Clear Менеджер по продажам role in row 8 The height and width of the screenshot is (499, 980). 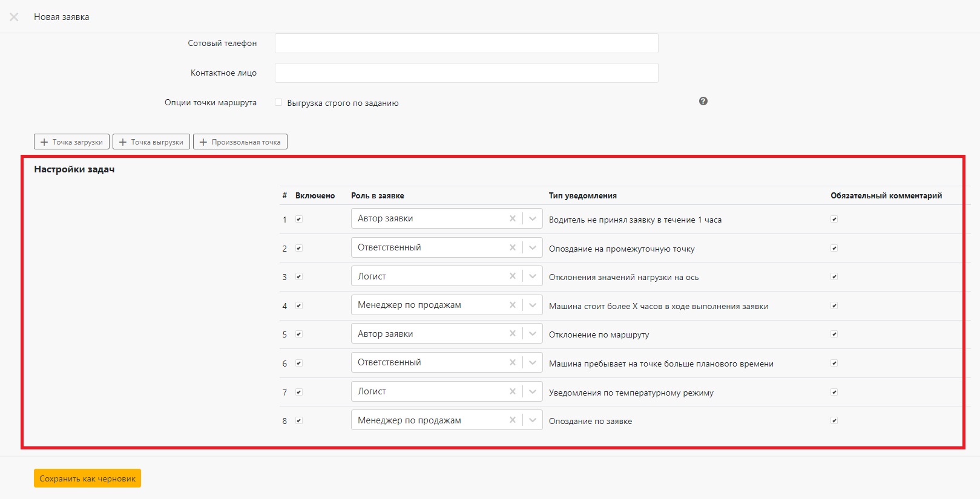coord(513,420)
